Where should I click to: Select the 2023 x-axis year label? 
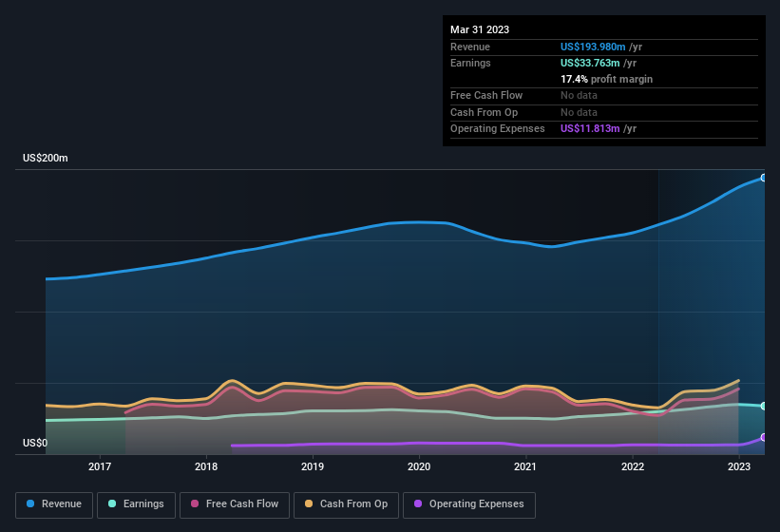739,466
